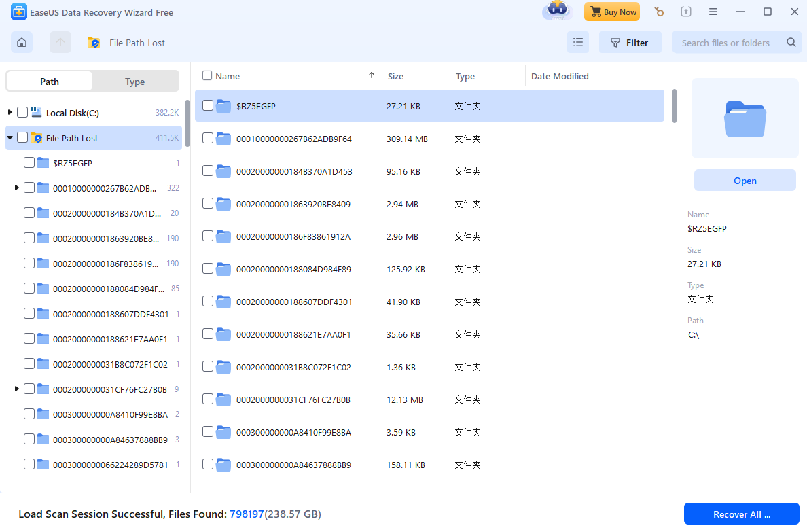This screenshot has height=532, width=807.
Task: Click the EaseUS app logo
Action: pos(19,12)
